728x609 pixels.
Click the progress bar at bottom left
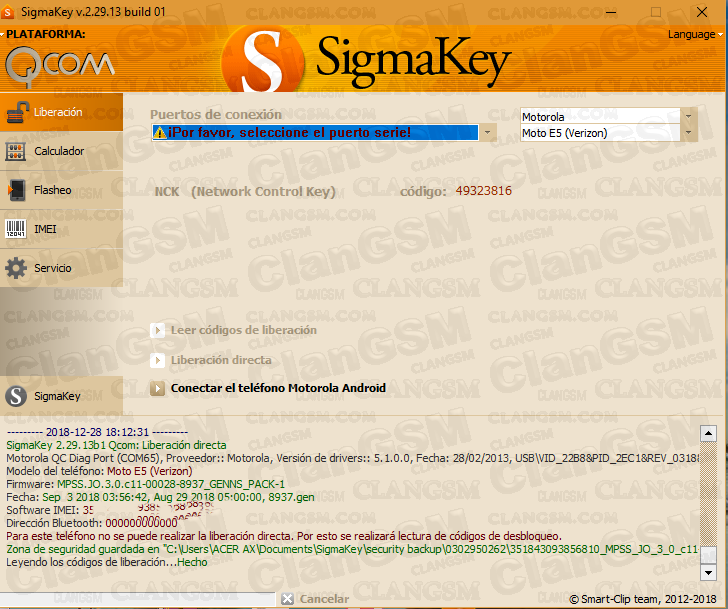(138, 599)
